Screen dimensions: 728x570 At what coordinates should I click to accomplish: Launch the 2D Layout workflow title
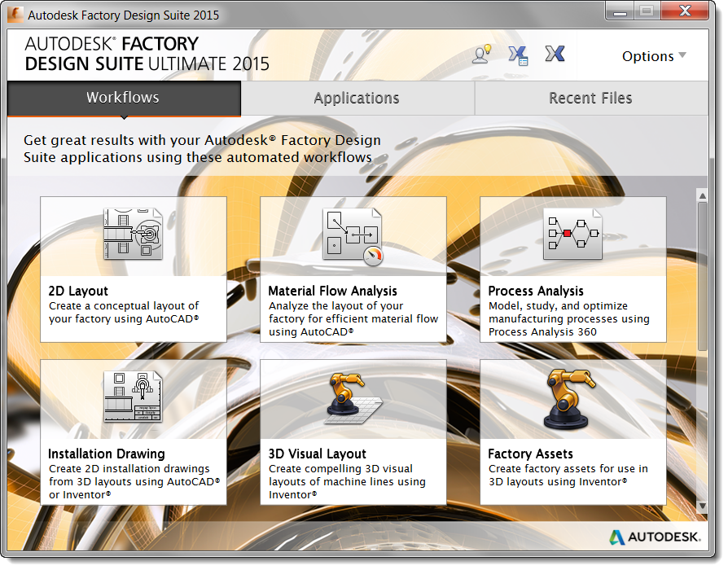coord(78,291)
